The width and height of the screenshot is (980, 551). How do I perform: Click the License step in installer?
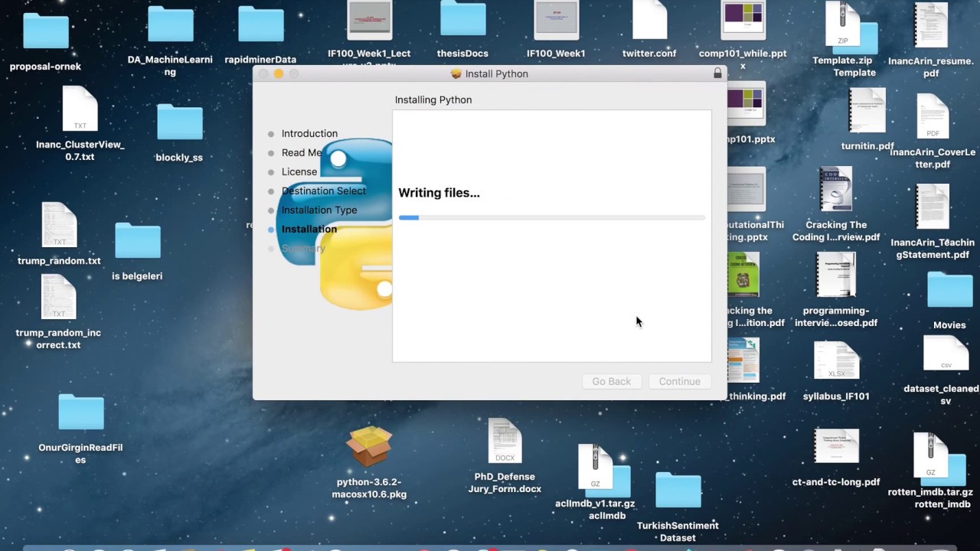point(299,171)
